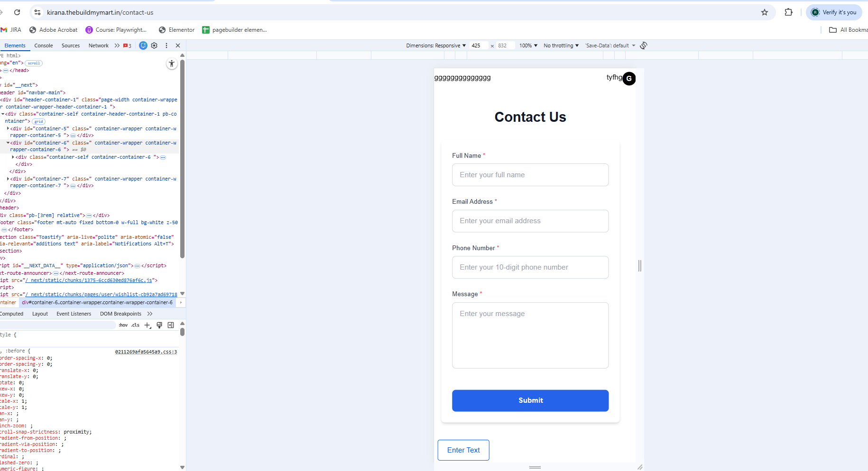Toggle the :hov element state panel

[x=123, y=325]
